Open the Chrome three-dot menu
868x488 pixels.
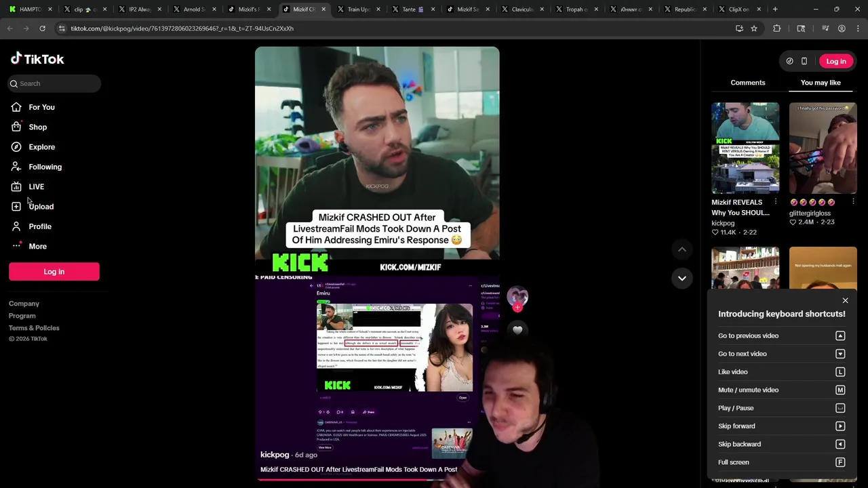pyautogui.click(x=858, y=28)
